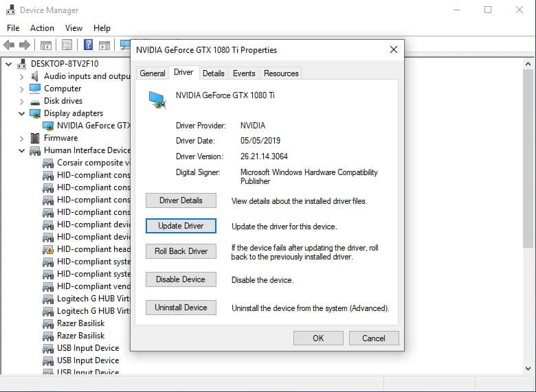Click the device tree scroll up arrow

(528, 64)
